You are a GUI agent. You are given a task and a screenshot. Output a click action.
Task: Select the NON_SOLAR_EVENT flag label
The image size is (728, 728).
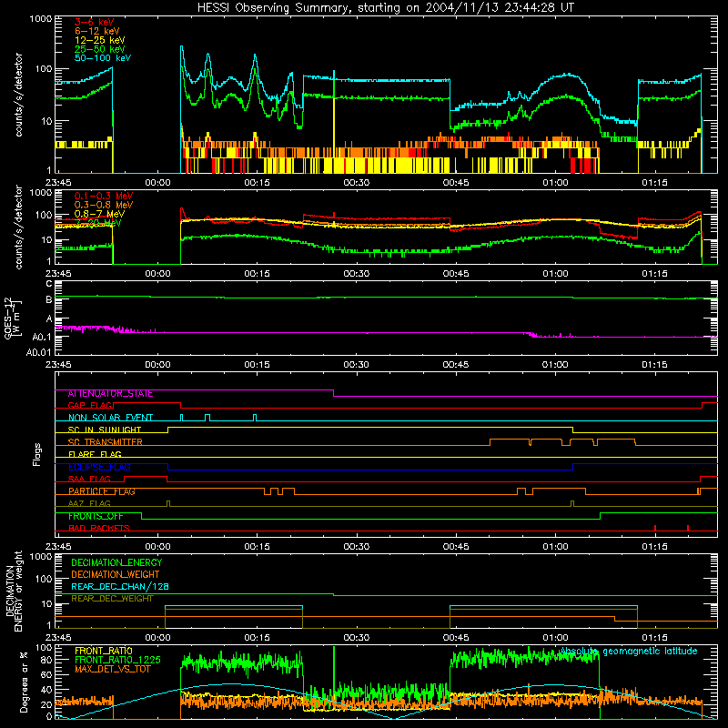[x=110, y=418]
